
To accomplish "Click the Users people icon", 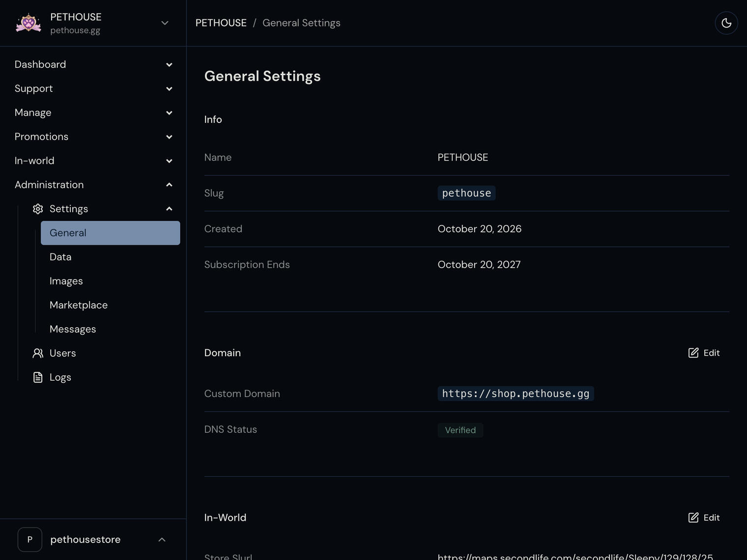I will pyautogui.click(x=38, y=353).
